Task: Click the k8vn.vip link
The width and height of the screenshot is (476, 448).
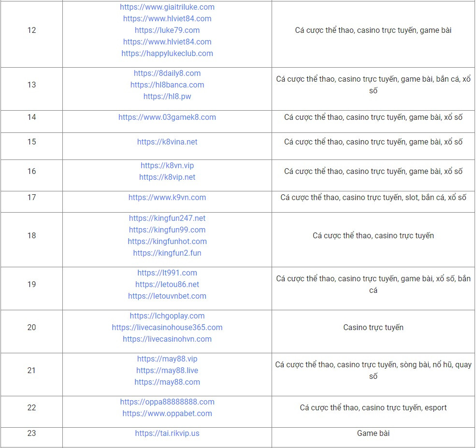Action: (x=167, y=165)
